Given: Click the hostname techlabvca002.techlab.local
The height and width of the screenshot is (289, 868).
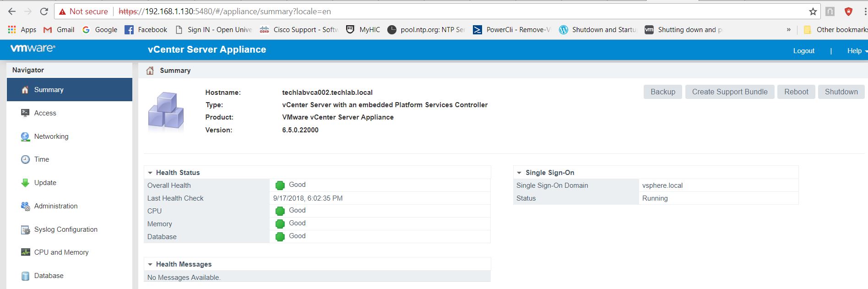Looking at the screenshot, I should pyautogui.click(x=327, y=93).
